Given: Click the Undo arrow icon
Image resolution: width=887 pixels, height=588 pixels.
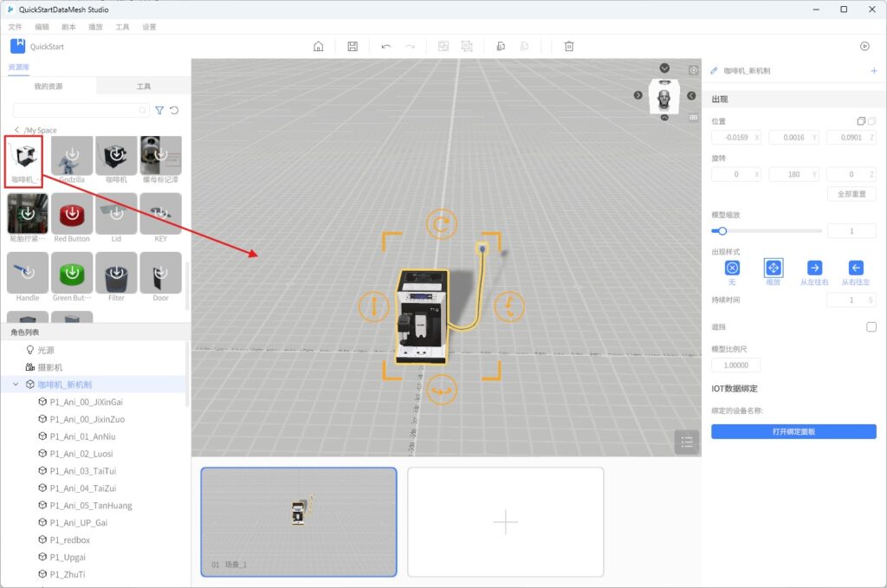Looking at the screenshot, I should [x=385, y=46].
